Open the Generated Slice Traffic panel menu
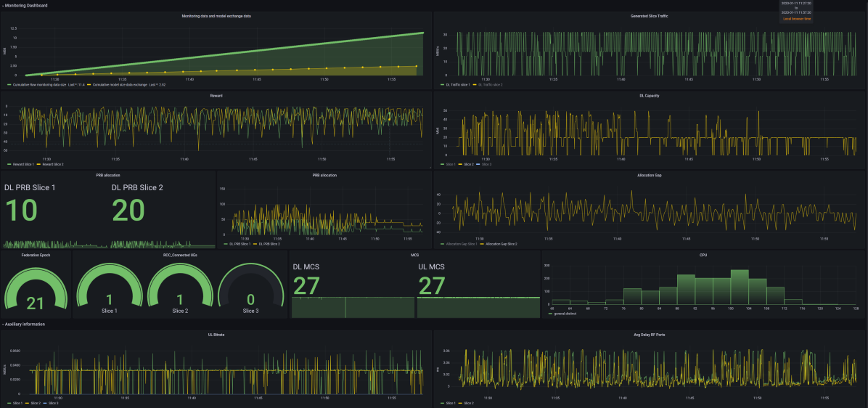Screen dimensions: 868x408 tap(650, 15)
